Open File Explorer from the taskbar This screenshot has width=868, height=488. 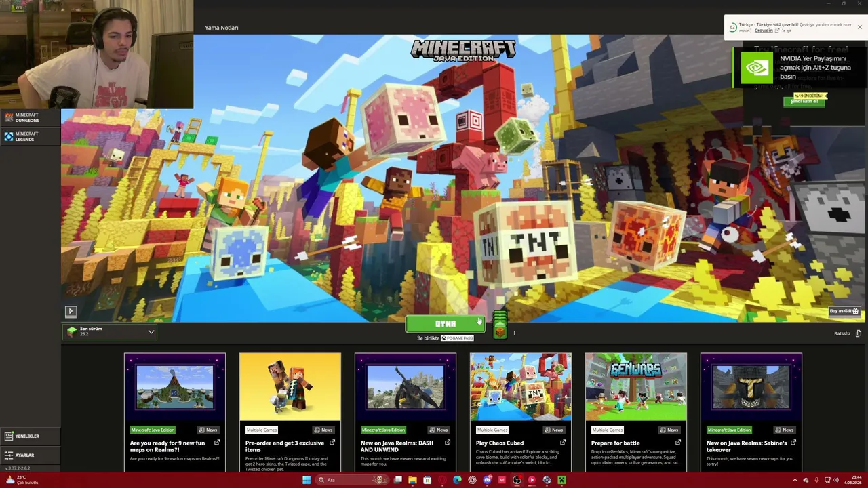click(412, 480)
